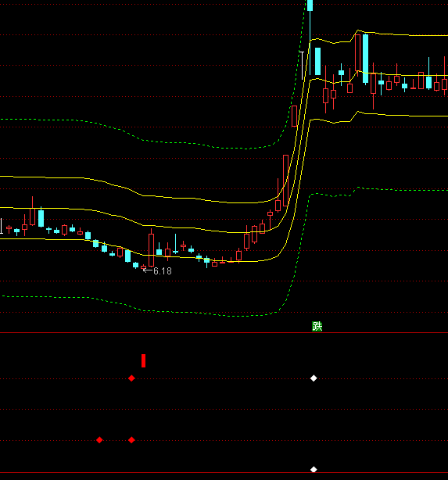Image resolution: width=448 pixels, height=480 pixels.
Task: Select the wide cyan candle at far left
Action: [x=41, y=218]
